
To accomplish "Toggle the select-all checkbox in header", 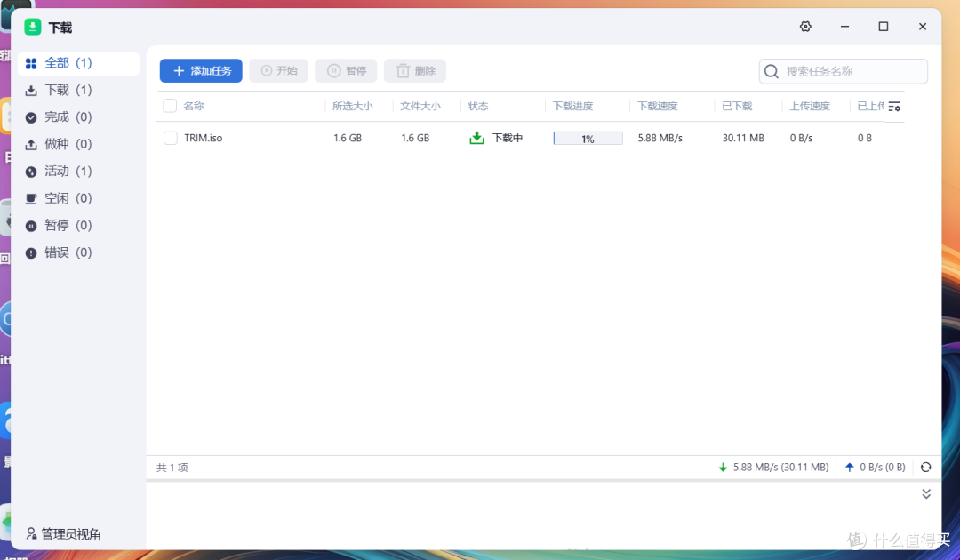I will tap(171, 107).
